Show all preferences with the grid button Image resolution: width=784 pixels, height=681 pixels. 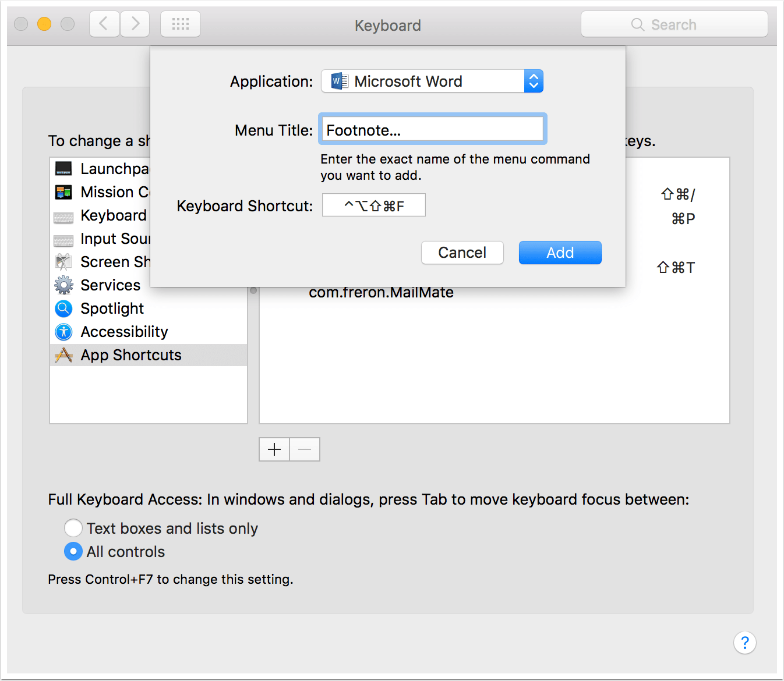[x=181, y=24]
